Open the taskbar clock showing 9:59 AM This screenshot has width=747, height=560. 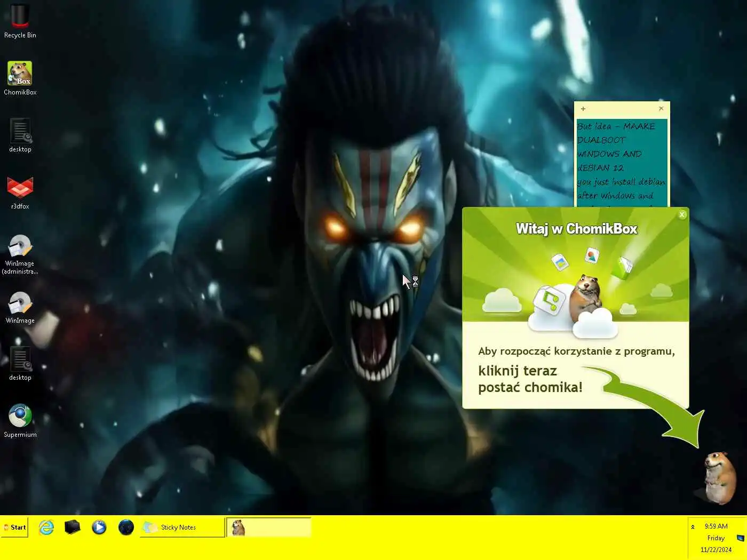[716, 526]
